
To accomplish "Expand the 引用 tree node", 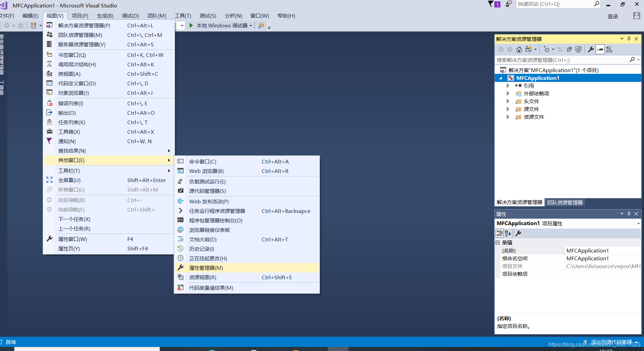I will point(508,86).
